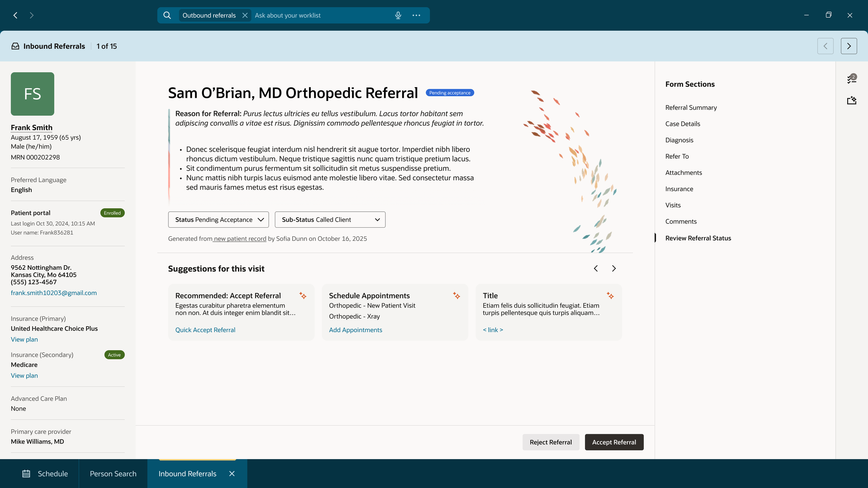Click the forward navigation arrow in title bar
The width and height of the screenshot is (868, 488).
point(32,15)
